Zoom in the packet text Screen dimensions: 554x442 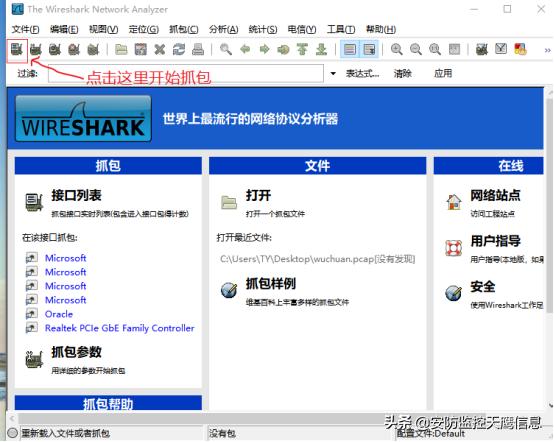pos(397,49)
